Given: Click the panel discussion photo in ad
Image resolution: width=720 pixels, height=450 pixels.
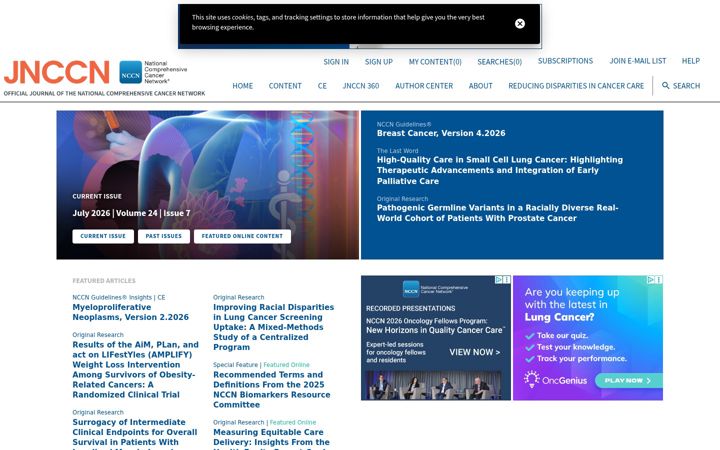Looking at the screenshot, I should pos(433,385).
